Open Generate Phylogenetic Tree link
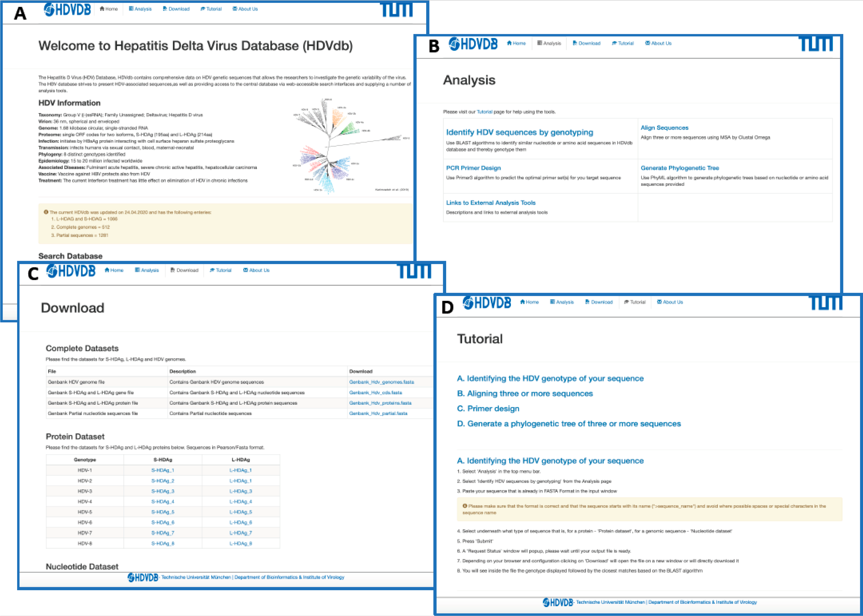Image resolution: width=863 pixels, height=616 pixels. click(679, 168)
